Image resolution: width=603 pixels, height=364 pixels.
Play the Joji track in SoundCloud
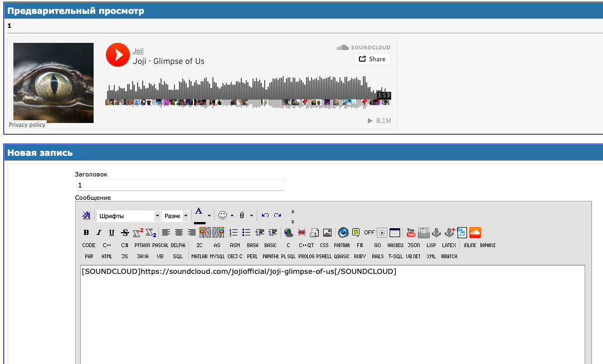pyautogui.click(x=118, y=55)
